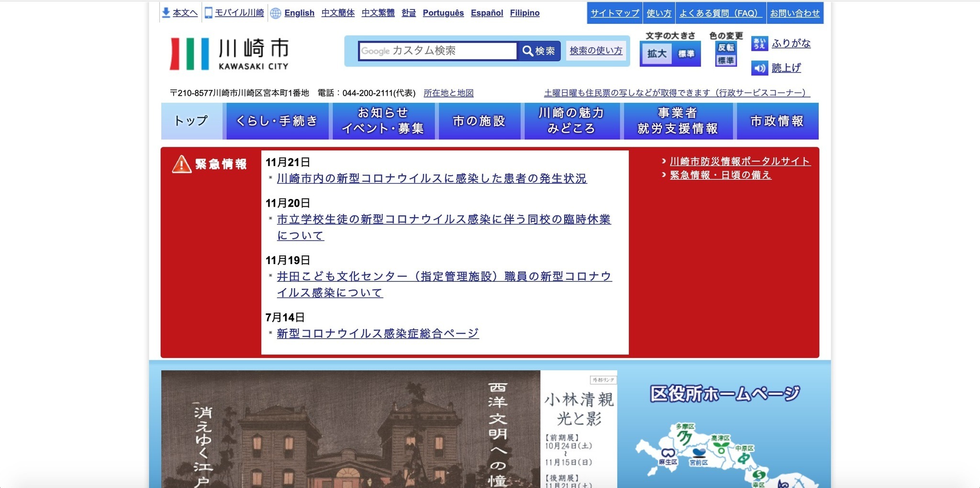Open the 市の施設 navigation tab

pyautogui.click(x=479, y=121)
